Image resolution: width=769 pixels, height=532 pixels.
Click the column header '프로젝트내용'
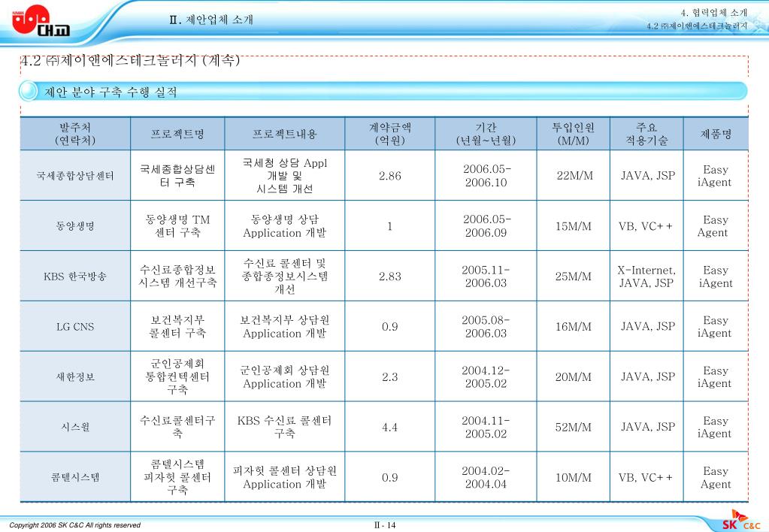(284, 134)
